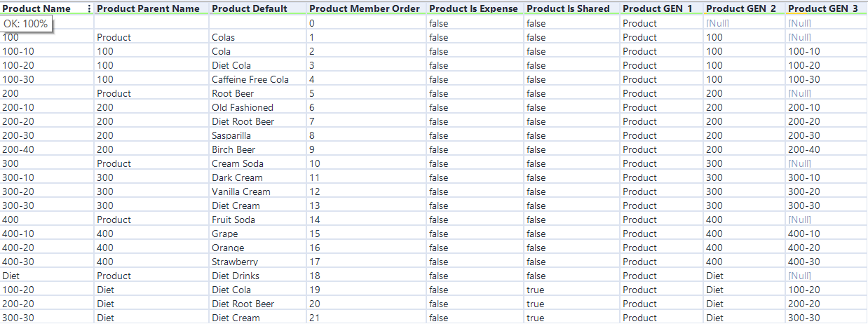Click the Birch Beer cell

pos(233,149)
